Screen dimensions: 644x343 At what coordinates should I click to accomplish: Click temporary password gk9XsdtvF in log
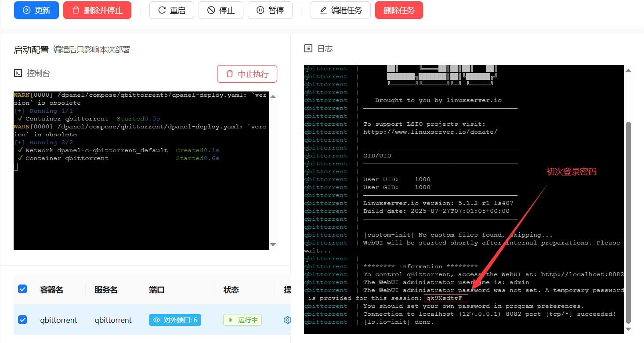[444, 298]
